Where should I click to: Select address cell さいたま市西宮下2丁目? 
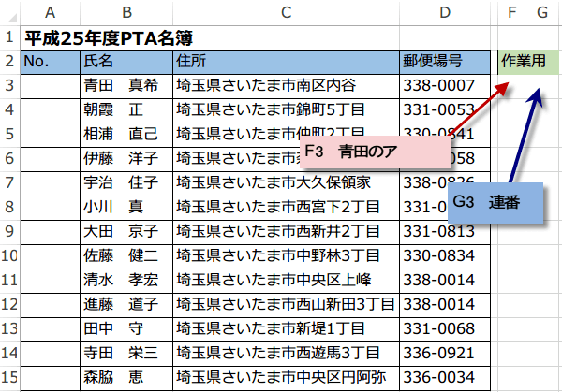286,208
